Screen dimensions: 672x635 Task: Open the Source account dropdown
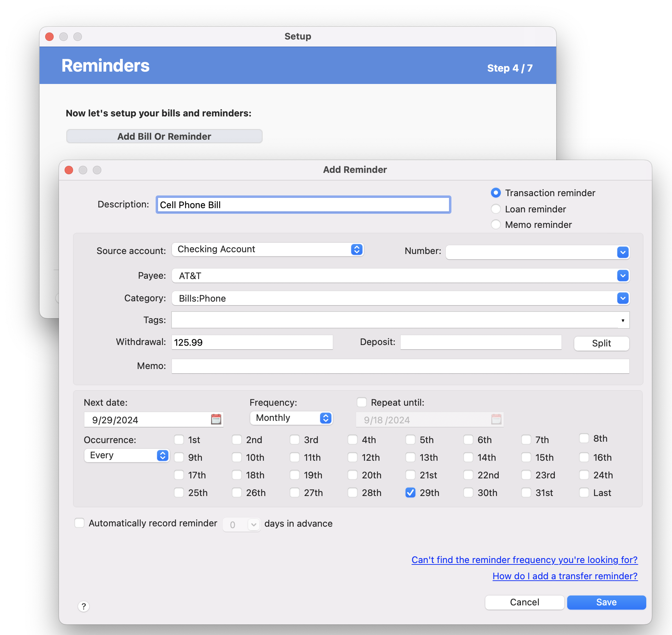tap(268, 249)
